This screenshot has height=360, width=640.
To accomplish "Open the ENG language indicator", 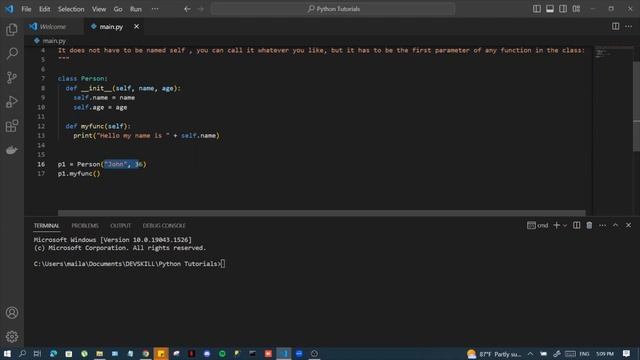I will 584,354.
